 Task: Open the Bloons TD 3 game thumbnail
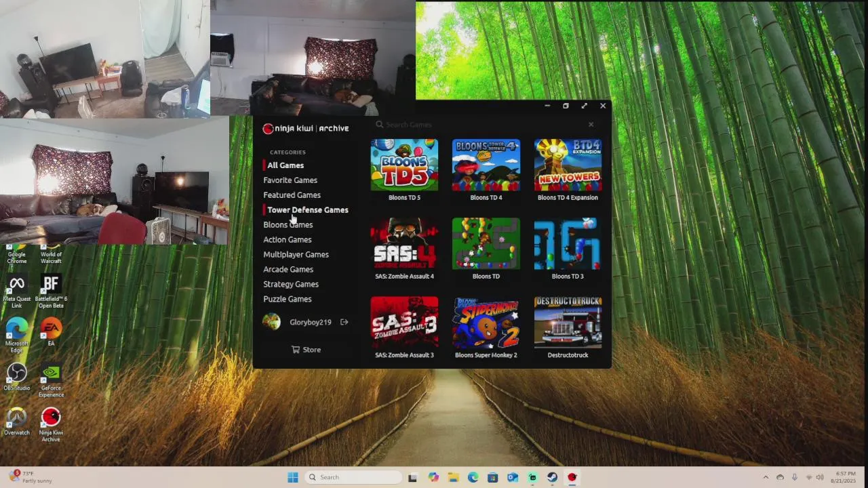(x=568, y=243)
